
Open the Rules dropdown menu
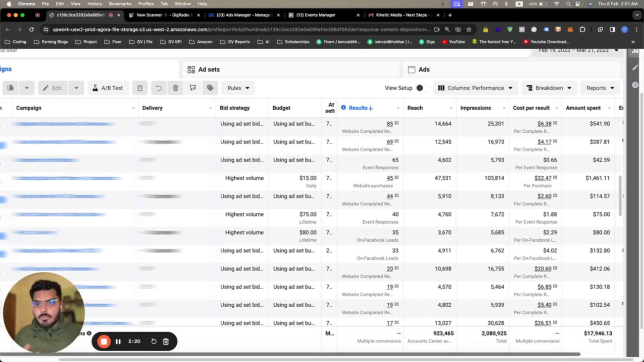coord(238,88)
